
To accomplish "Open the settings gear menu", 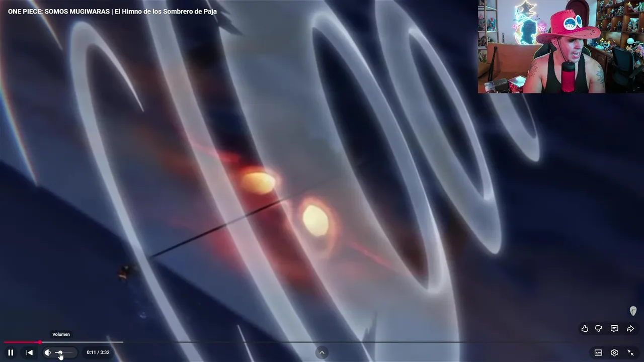I will pyautogui.click(x=614, y=352).
